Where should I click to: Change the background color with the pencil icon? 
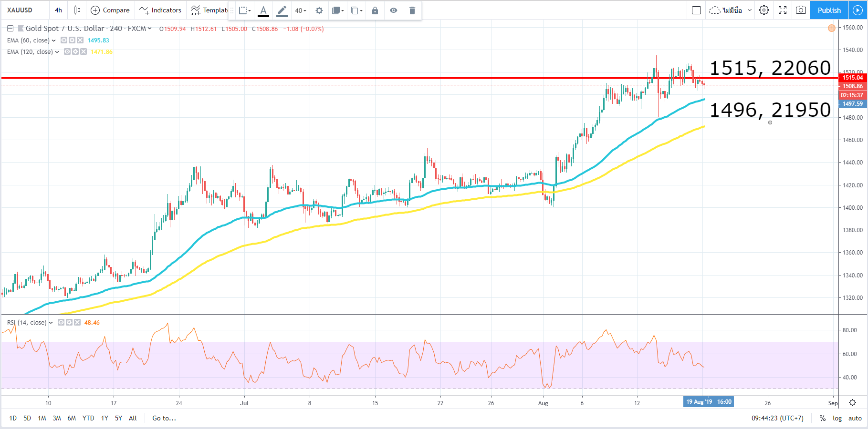[282, 10]
